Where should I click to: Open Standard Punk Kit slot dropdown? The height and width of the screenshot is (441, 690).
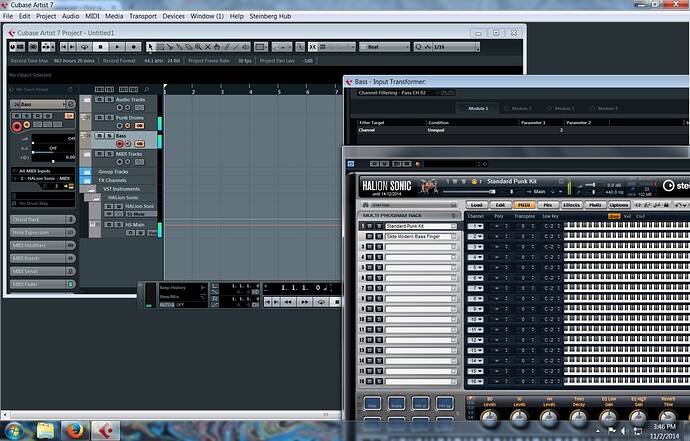(454, 226)
